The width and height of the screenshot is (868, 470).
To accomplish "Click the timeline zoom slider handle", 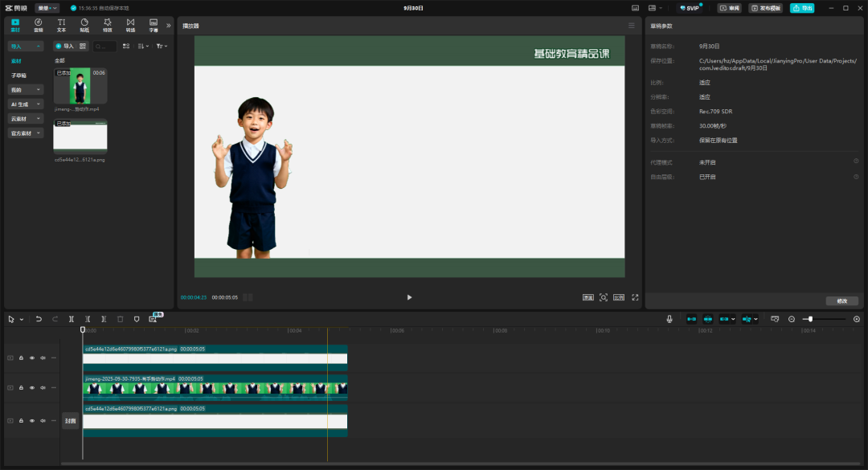I will (x=810, y=319).
